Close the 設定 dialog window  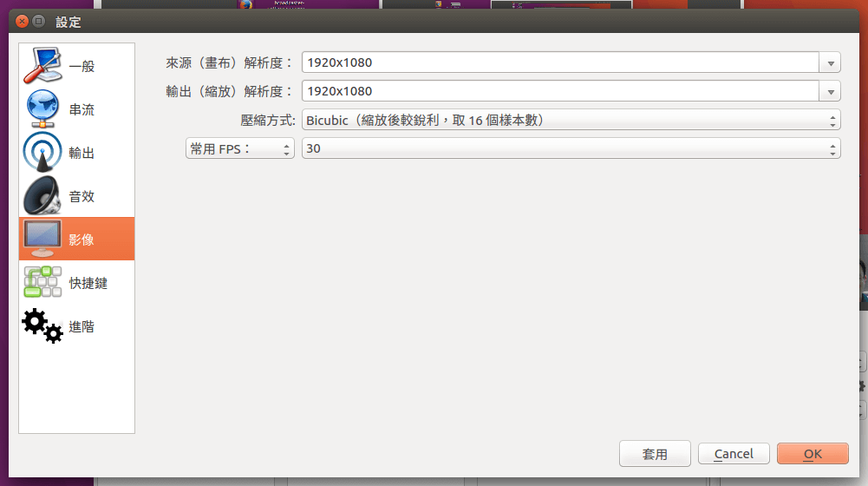point(22,21)
